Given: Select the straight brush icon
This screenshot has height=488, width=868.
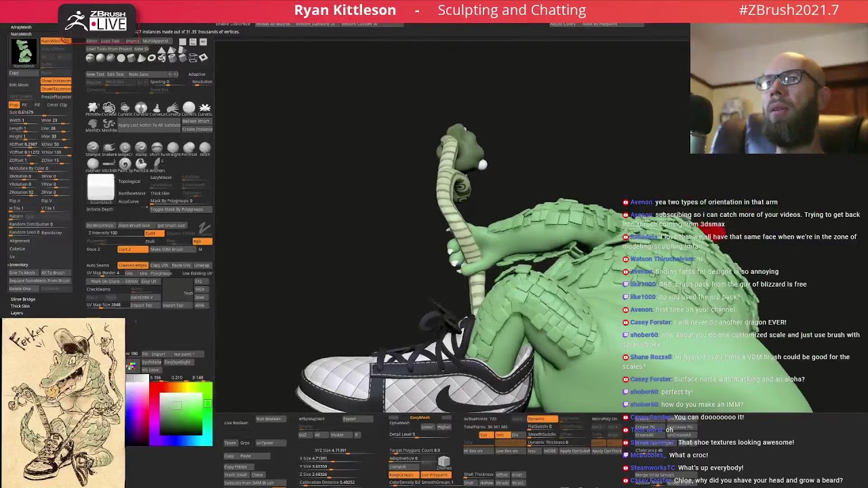Looking at the screenshot, I should coord(173,148).
